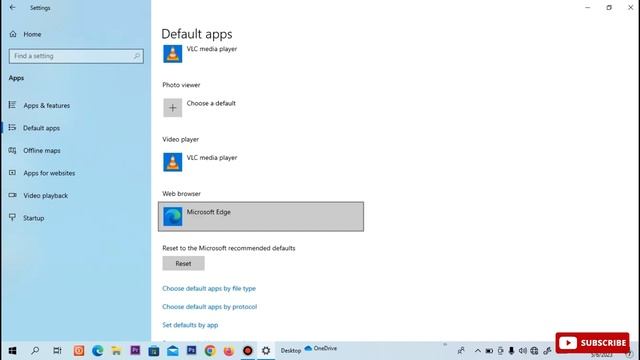Open Microsoft Store from taskbar

pyautogui.click(x=154, y=351)
